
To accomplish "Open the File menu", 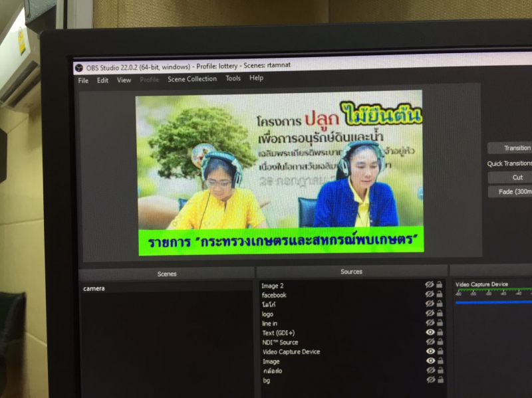I will click(x=83, y=80).
